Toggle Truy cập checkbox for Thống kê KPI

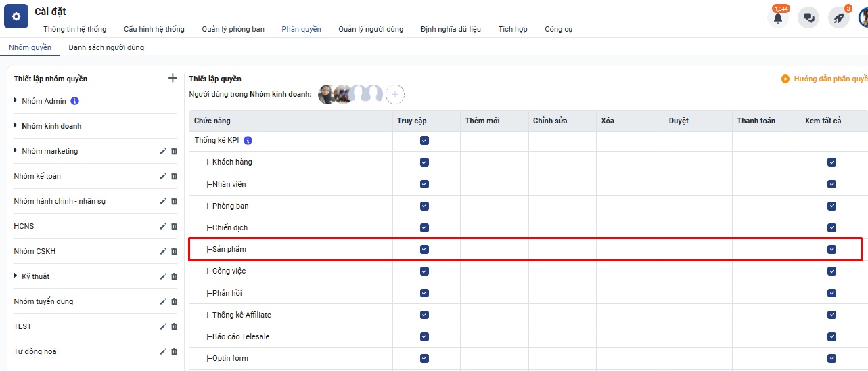[x=424, y=141]
